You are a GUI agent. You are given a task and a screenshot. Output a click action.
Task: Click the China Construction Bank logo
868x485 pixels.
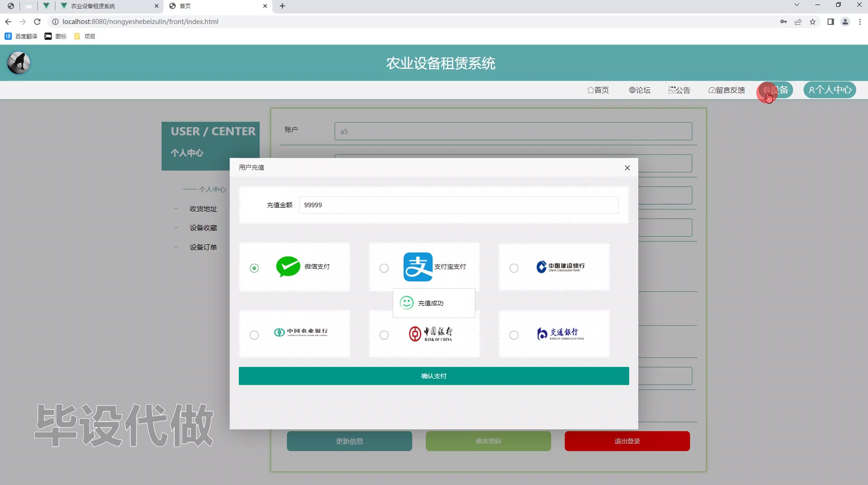(561, 267)
